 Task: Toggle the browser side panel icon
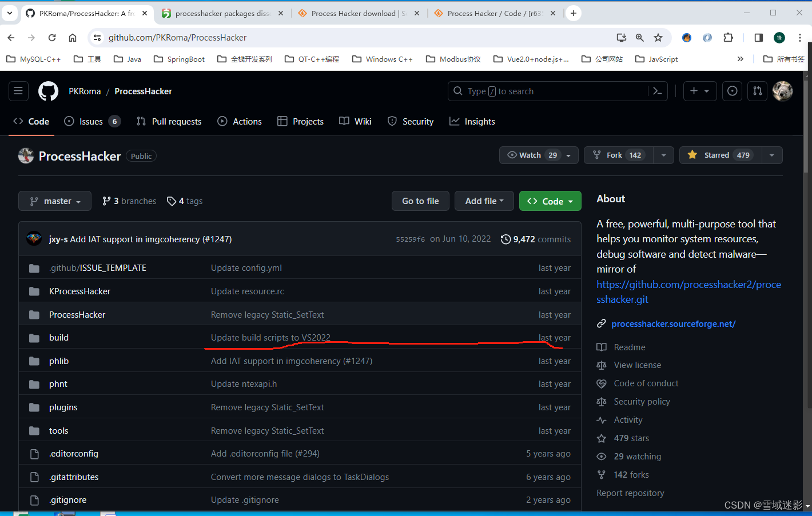pyautogui.click(x=759, y=38)
